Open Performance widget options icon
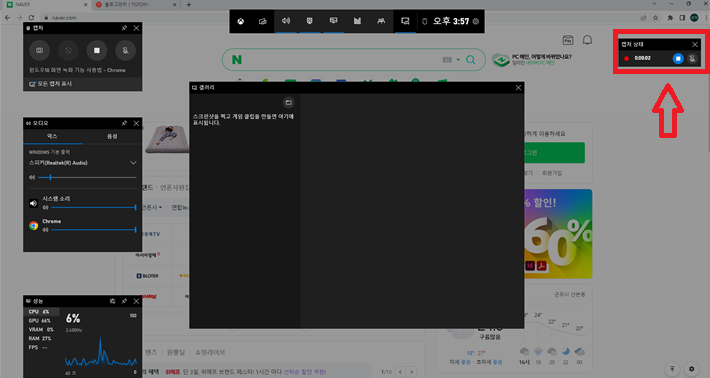Viewport: 710px width, 378px height. (x=112, y=301)
